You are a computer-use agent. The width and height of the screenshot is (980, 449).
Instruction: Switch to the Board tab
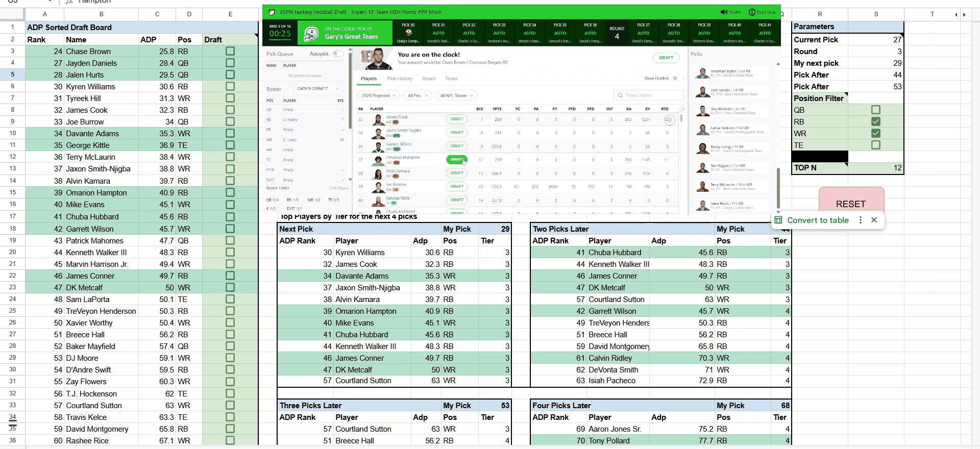click(x=429, y=79)
